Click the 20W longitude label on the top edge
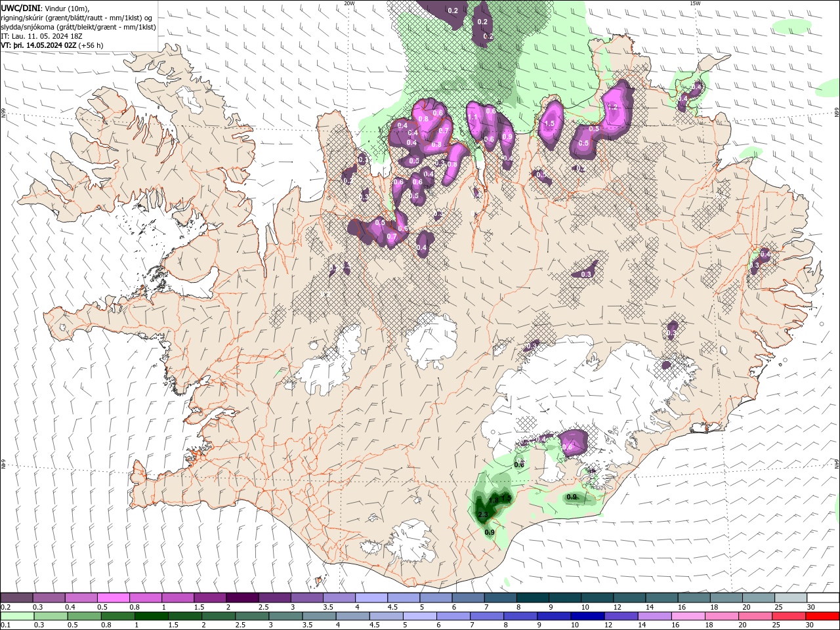 [349, 3]
